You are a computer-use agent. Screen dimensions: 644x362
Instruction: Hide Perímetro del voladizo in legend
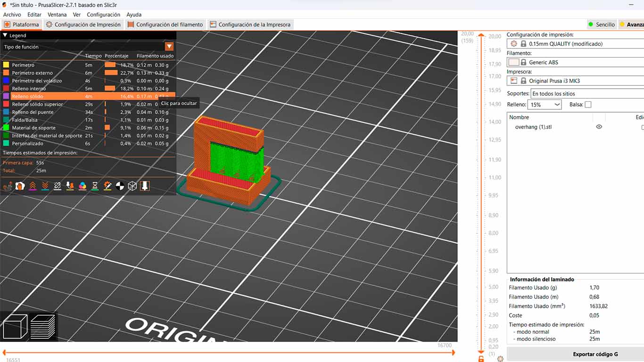88,81
